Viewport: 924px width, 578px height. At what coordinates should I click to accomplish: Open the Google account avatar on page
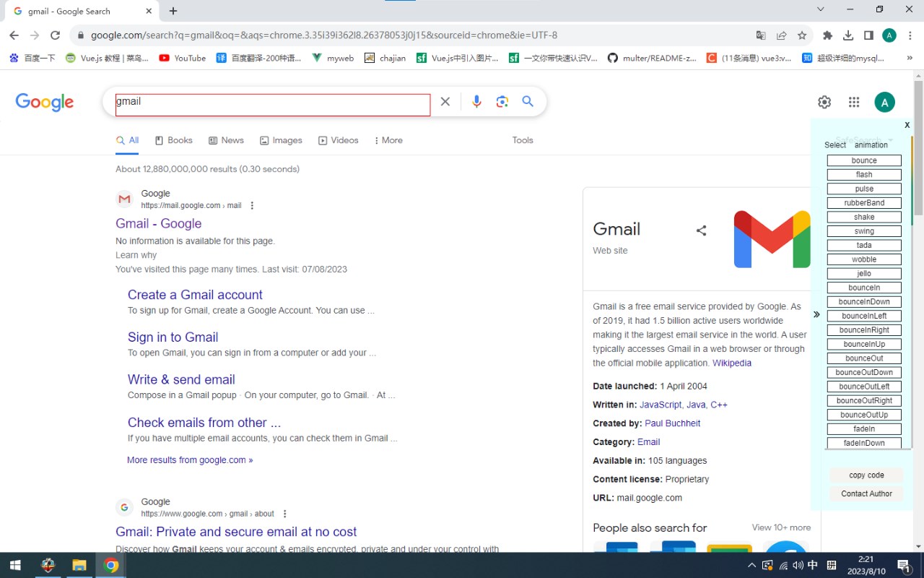(x=884, y=103)
